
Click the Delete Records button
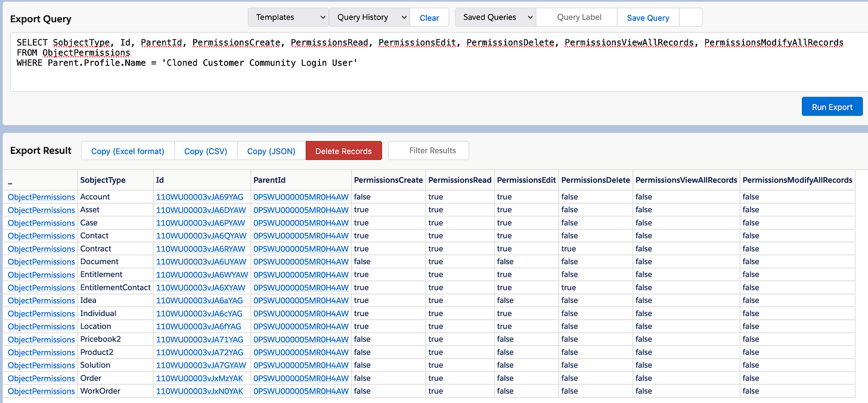point(343,151)
